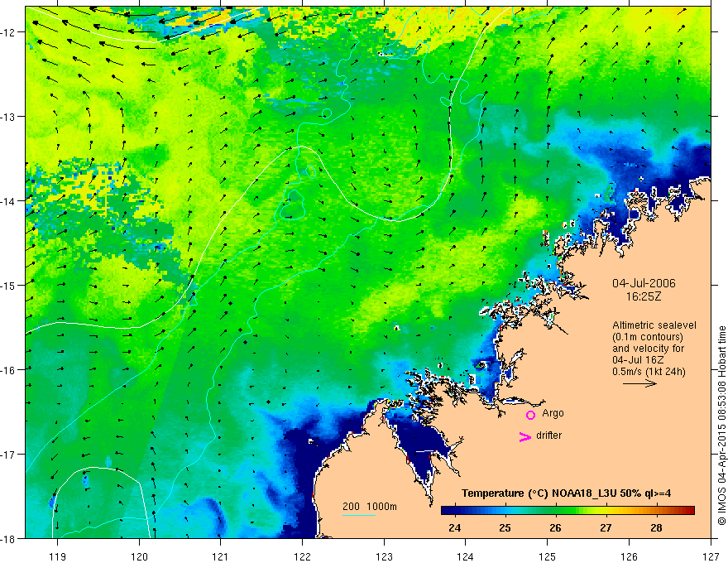Click the IMOS copyright timestamp text

pyautogui.click(x=721, y=426)
